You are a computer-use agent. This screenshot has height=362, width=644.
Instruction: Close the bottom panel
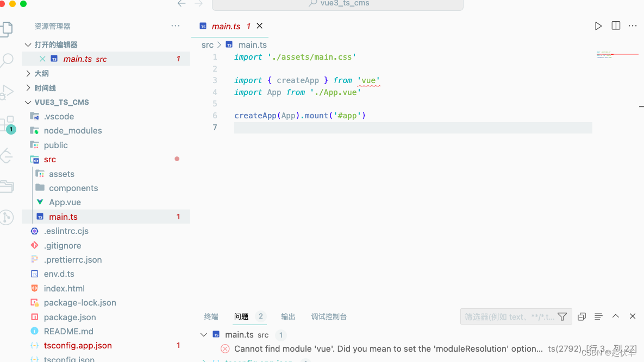pos(633,316)
